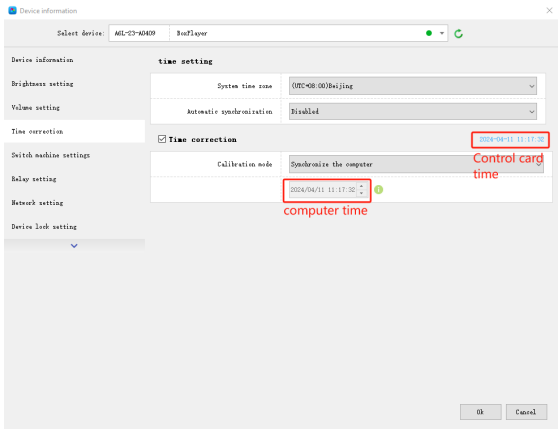The image size is (560, 432).
Task: Click the Ok button
Action: (480, 412)
